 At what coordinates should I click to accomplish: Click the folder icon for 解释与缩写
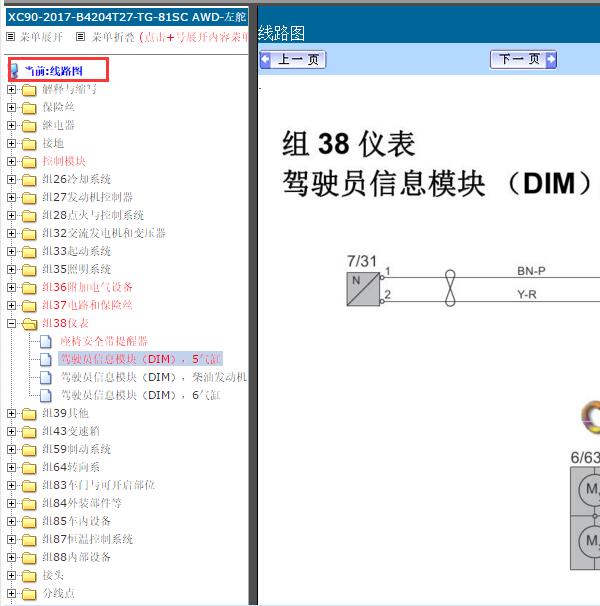click(29, 90)
